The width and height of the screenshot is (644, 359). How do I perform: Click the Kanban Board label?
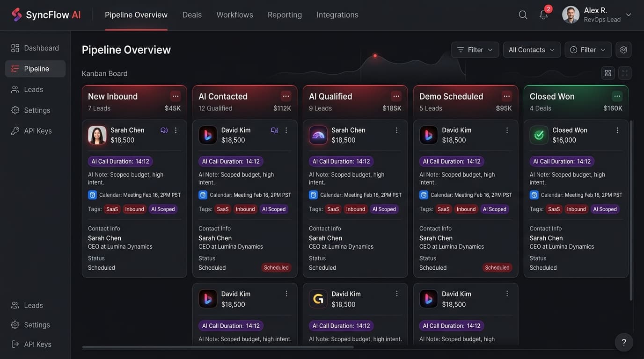(105, 73)
